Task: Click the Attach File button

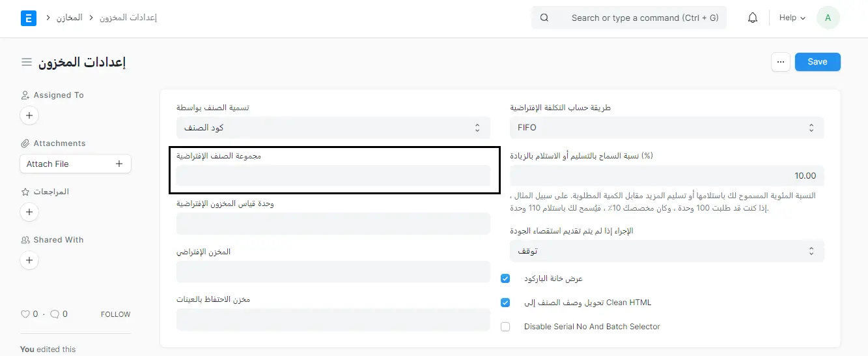Action: click(76, 164)
